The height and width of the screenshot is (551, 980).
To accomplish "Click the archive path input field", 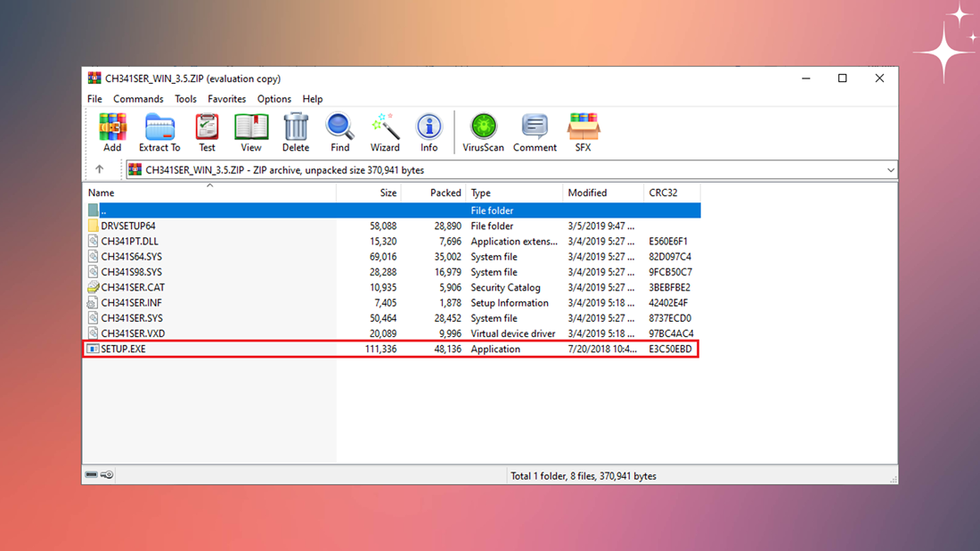I will click(511, 170).
